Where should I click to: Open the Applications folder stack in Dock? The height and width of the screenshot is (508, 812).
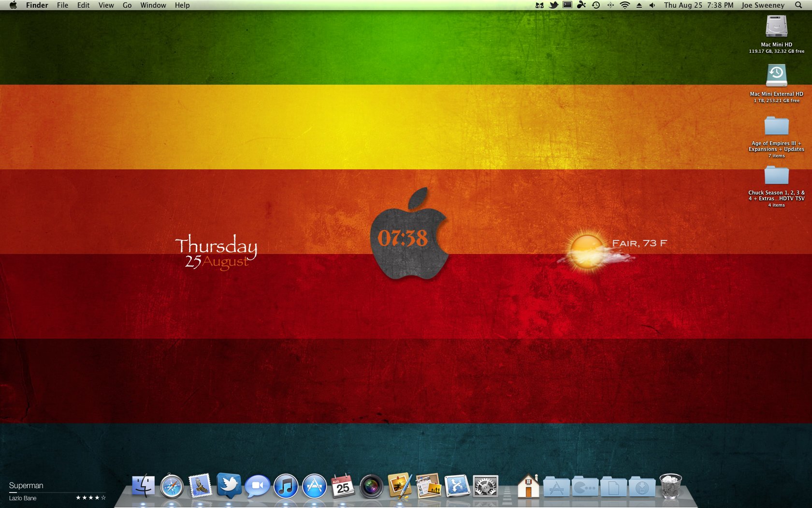(x=556, y=487)
